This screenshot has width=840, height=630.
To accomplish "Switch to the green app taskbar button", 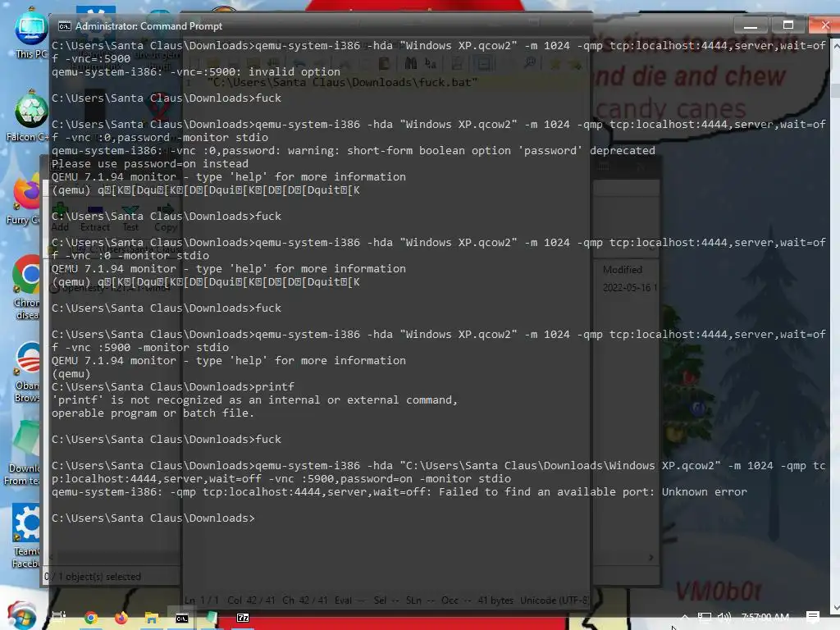I will point(212,618).
